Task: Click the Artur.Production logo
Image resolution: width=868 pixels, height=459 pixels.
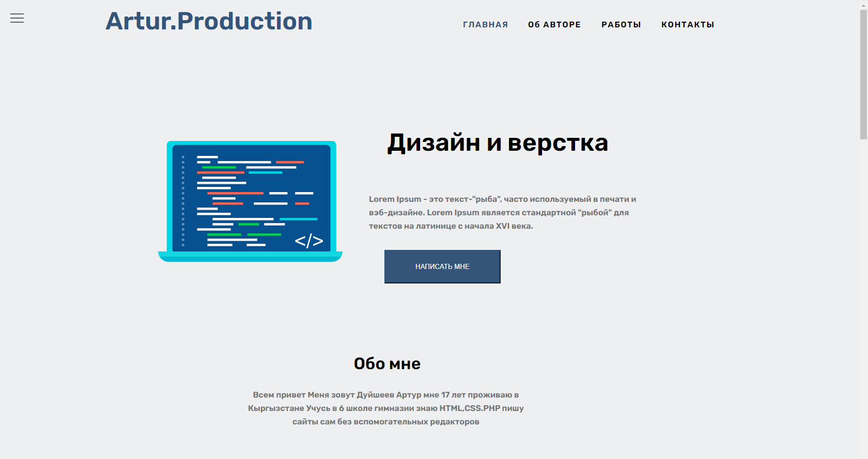Action: pyautogui.click(x=209, y=21)
